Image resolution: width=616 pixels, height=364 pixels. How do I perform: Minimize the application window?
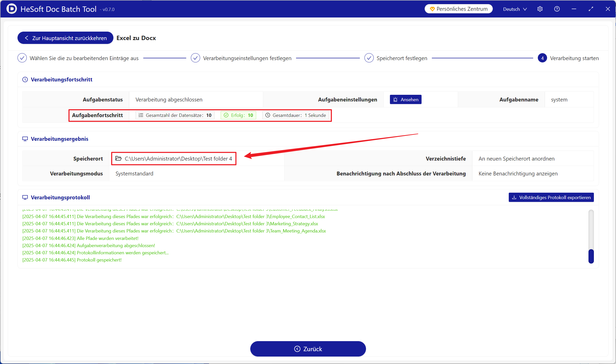click(x=574, y=9)
